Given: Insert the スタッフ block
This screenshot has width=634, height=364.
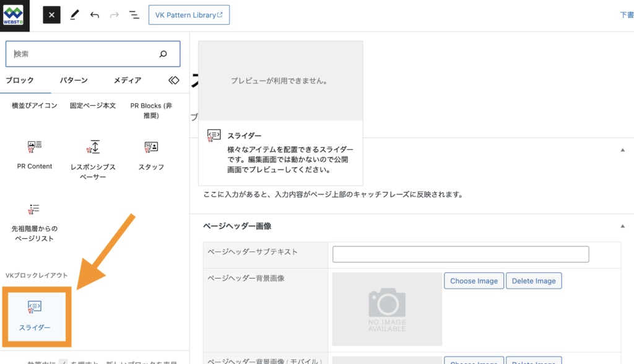Looking at the screenshot, I should tap(151, 155).
